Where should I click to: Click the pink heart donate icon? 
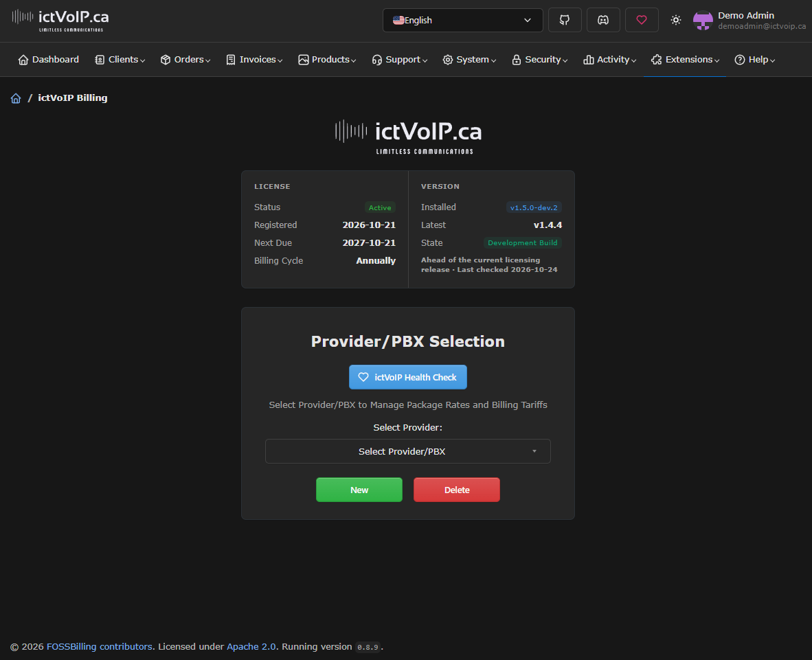point(642,20)
